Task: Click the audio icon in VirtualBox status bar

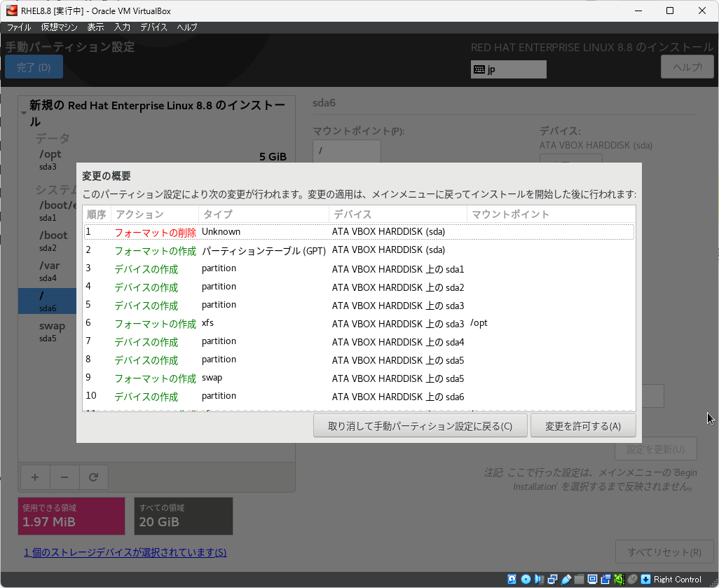Action: (x=540, y=580)
